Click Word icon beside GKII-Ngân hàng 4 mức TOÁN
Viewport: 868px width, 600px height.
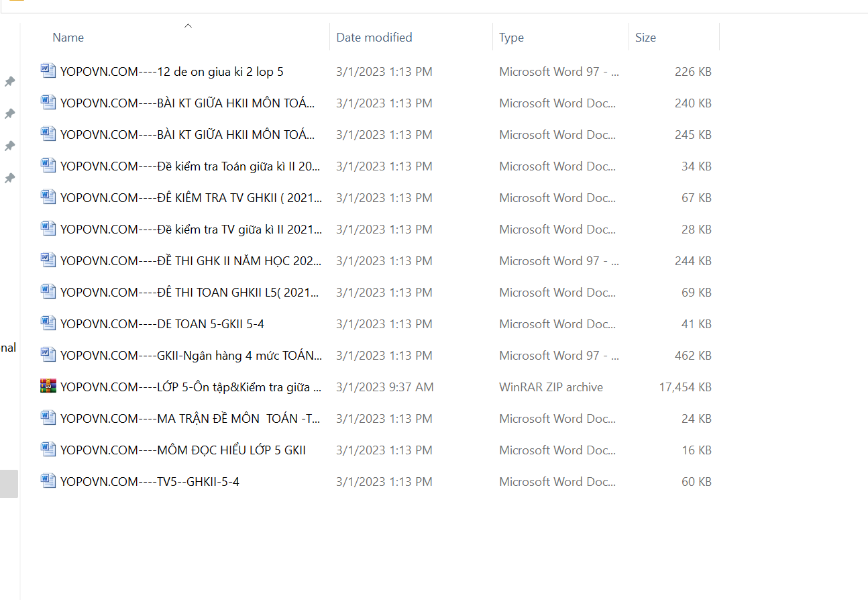(48, 354)
